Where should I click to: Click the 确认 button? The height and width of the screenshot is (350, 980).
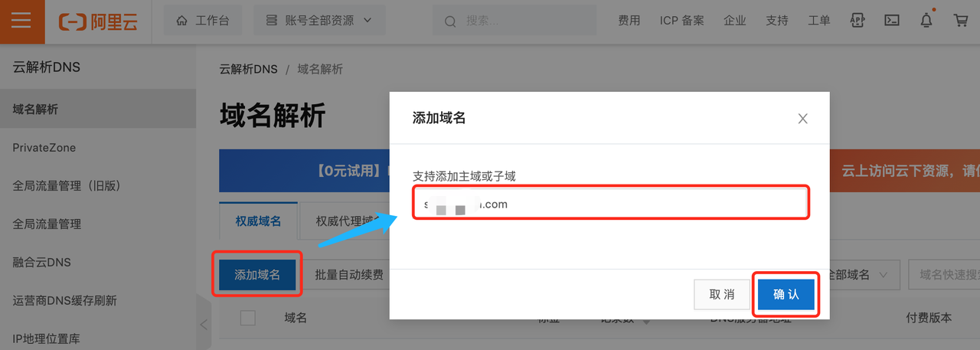[x=786, y=295]
